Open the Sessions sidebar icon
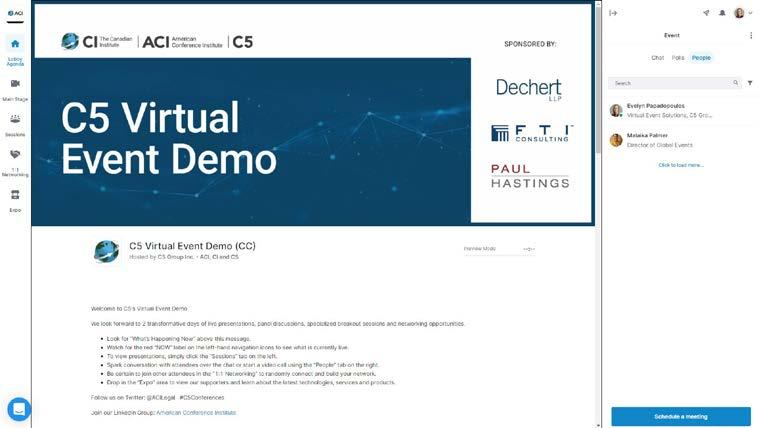 (x=15, y=119)
